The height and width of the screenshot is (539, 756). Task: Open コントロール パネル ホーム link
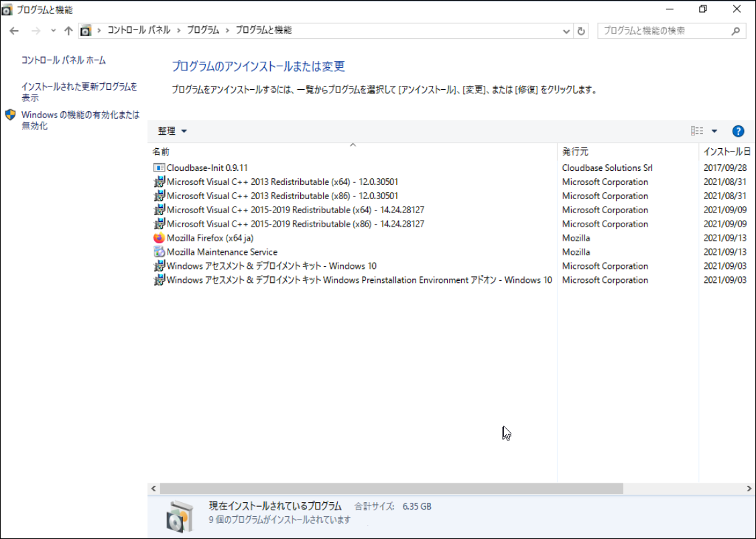click(63, 60)
